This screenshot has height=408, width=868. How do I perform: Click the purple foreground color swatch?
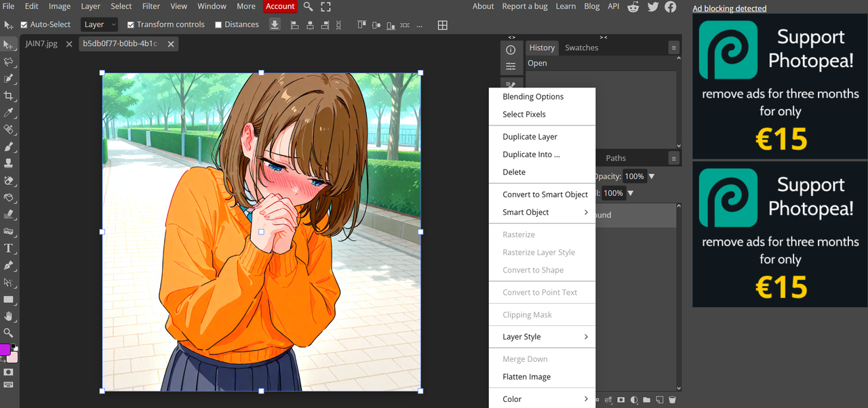point(5,350)
